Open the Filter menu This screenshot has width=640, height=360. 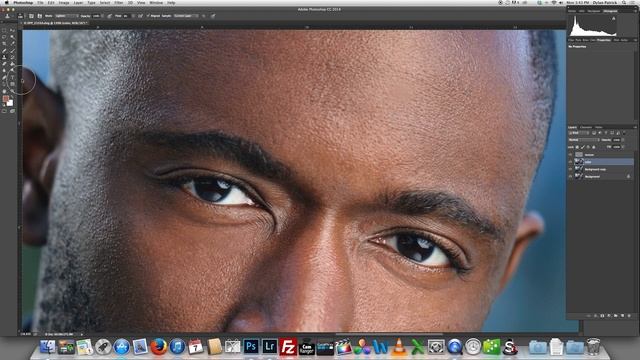pyautogui.click(x=119, y=2)
